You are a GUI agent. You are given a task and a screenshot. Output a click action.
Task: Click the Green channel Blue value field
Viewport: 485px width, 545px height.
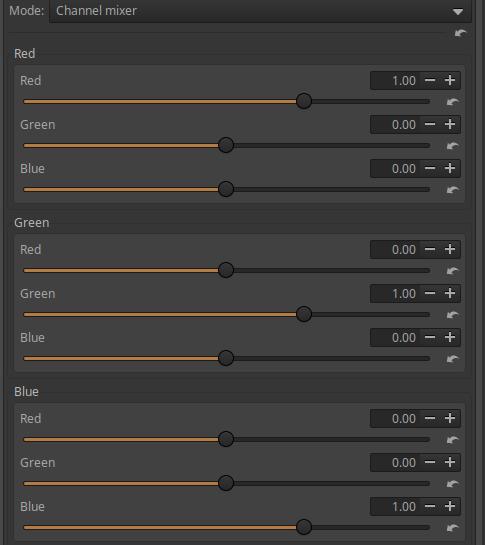[395, 337]
